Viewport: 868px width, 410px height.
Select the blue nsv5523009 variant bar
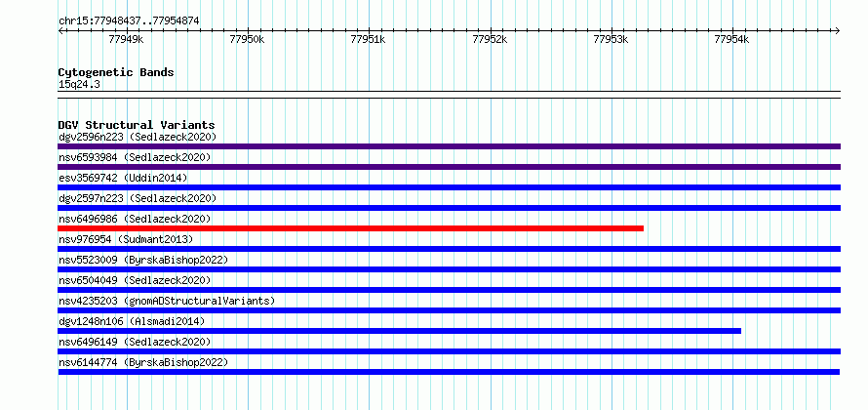click(x=449, y=269)
